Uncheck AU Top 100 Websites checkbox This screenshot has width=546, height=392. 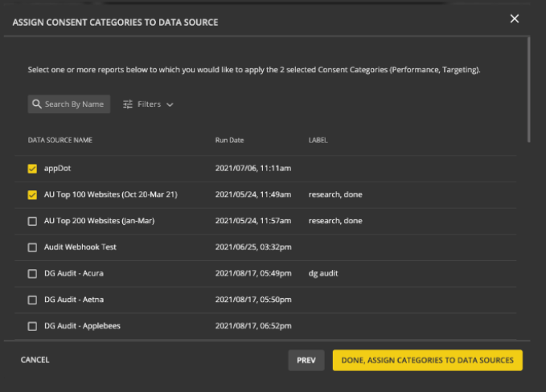pos(32,195)
